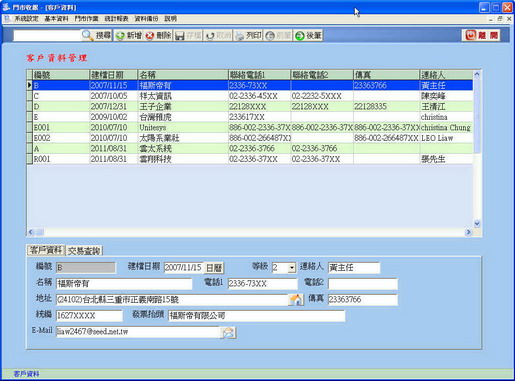This screenshot has height=381, width=515.
Task: Switch to the 交易查詢 tab
Action: tap(84, 251)
